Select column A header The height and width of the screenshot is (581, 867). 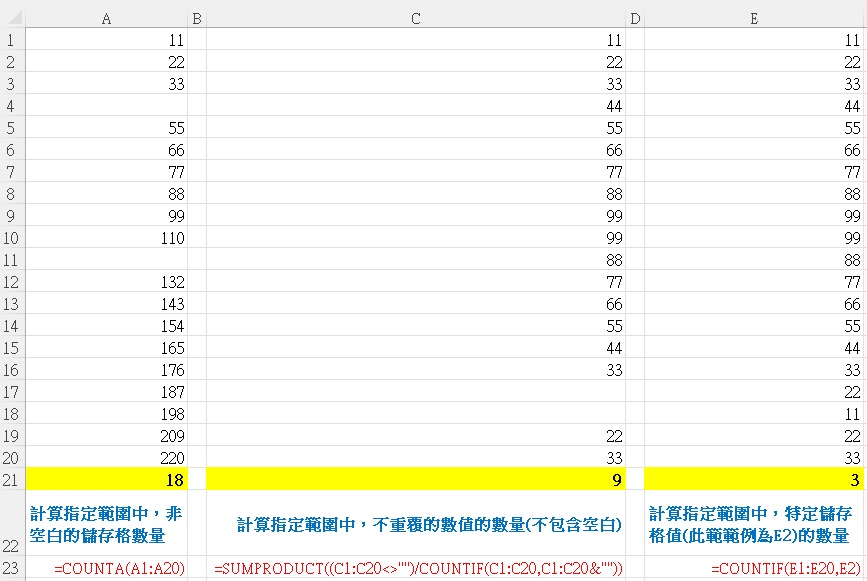point(106,18)
